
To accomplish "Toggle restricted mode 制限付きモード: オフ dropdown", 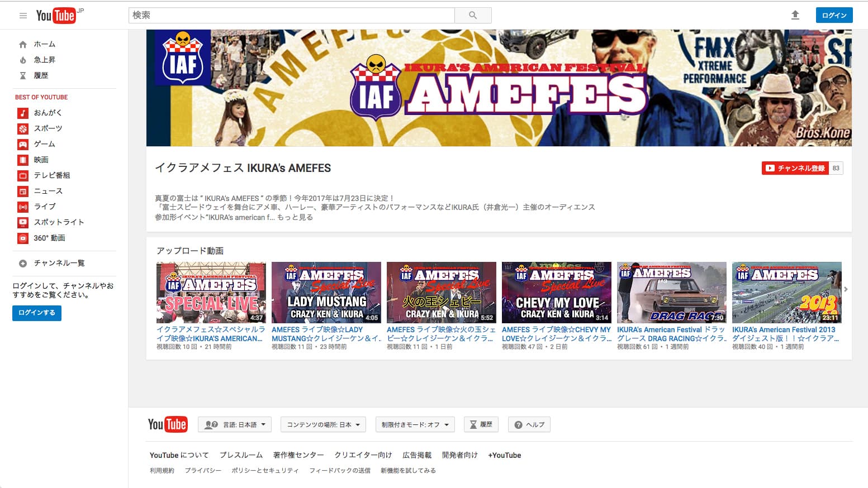I will click(415, 425).
